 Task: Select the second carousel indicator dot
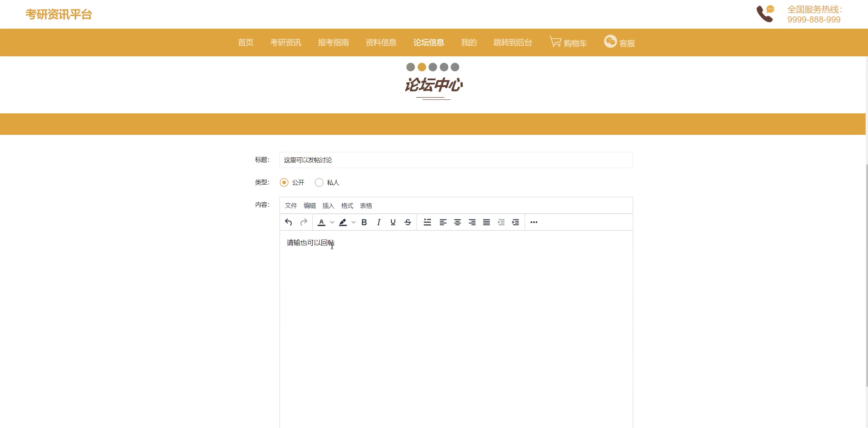(x=422, y=67)
